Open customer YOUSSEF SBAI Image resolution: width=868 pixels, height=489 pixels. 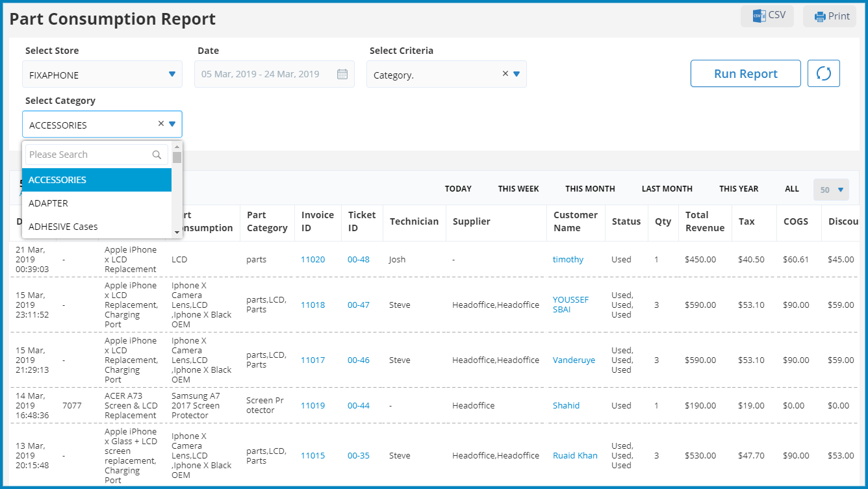[x=570, y=305]
